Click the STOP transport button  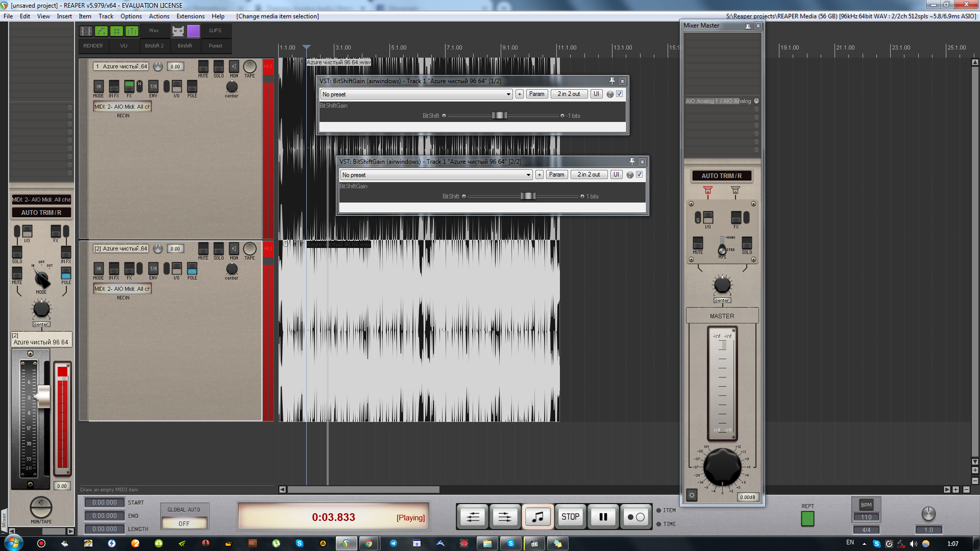(570, 517)
